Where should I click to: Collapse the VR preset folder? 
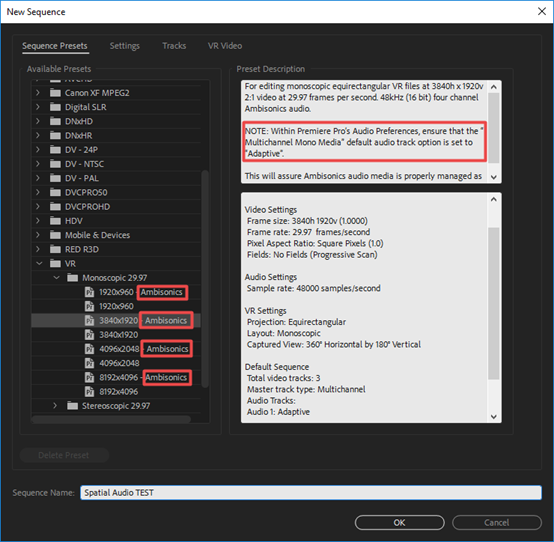tap(39, 264)
